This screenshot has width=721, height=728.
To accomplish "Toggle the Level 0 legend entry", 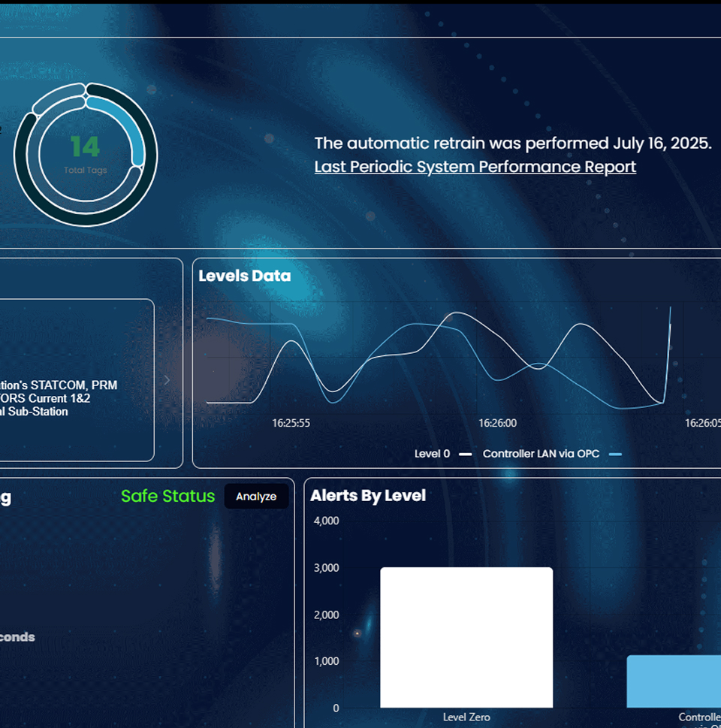I will (442, 454).
